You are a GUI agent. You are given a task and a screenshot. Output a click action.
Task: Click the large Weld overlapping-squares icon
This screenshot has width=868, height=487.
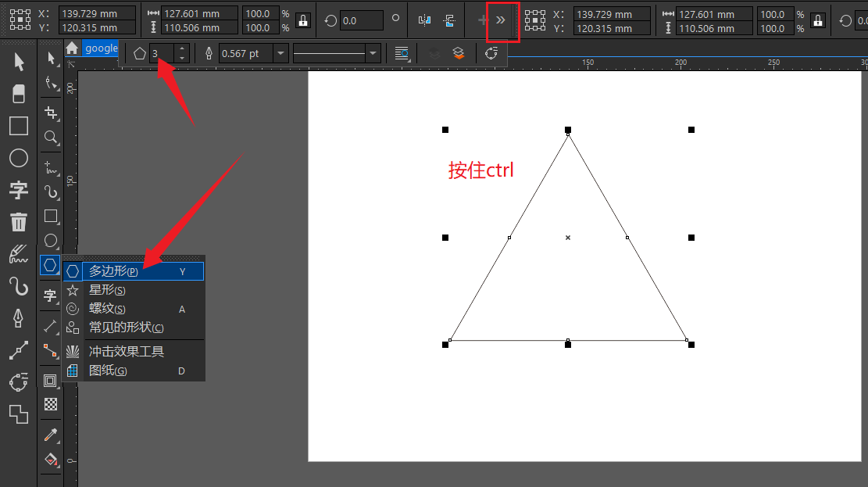click(x=18, y=414)
